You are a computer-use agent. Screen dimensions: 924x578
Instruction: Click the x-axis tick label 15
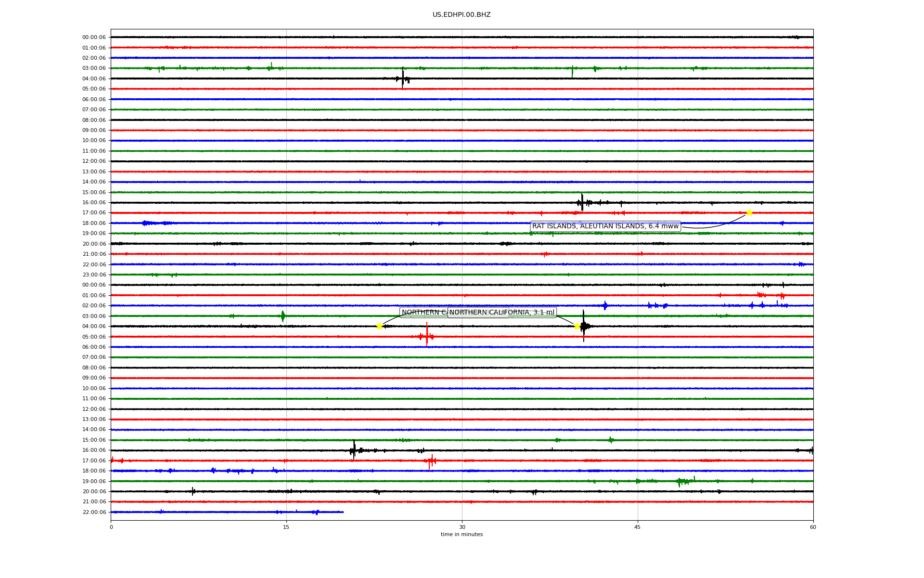(x=286, y=527)
